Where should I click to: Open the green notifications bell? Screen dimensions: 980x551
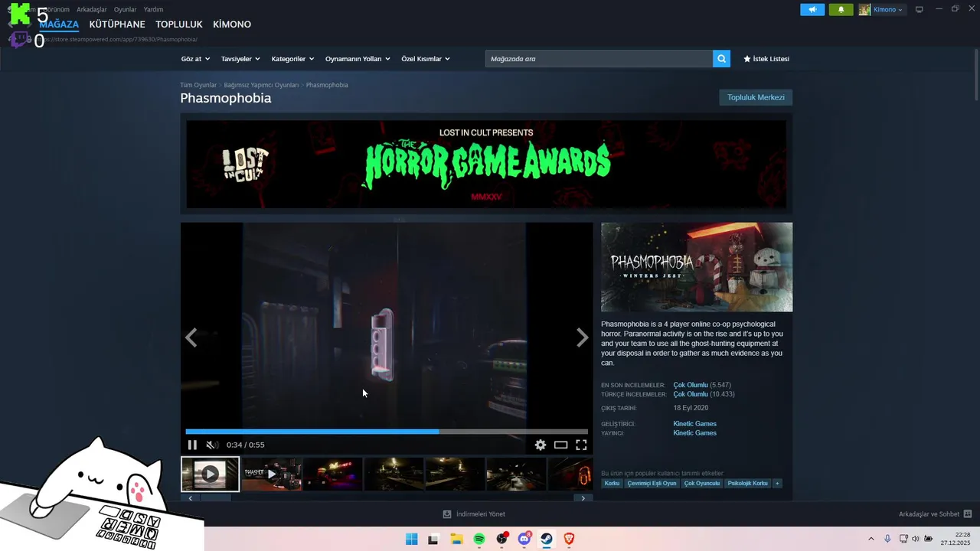tap(841, 9)
